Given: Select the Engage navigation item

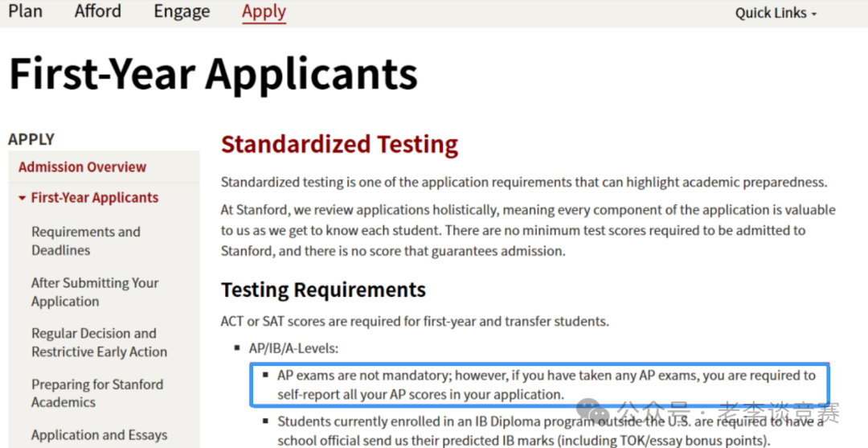Looking at the screenshot, I should pyautogui.click(x=182, y=11).
